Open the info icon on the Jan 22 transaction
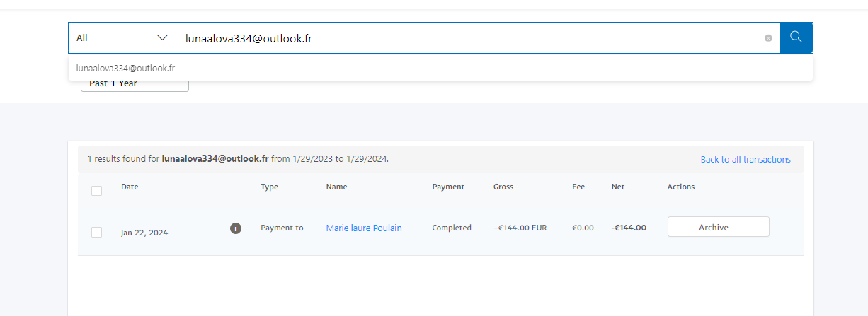The width and height of the screenshot is (868, 316). pos(236,228)
